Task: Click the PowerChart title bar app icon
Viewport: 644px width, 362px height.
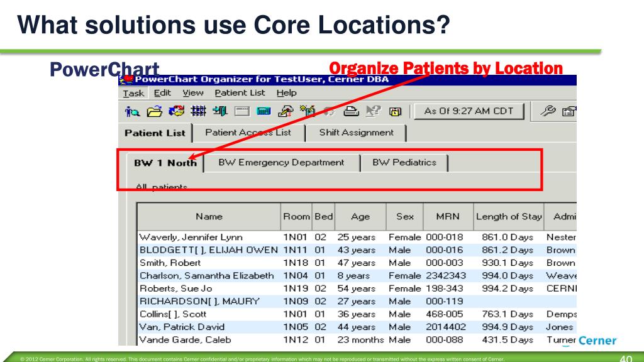Action: 126,79
